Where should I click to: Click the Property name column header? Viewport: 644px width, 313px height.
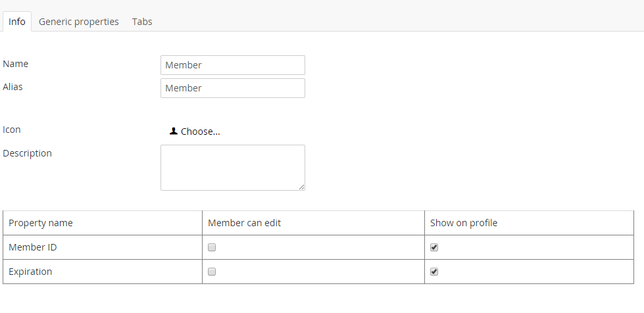(41, 223)
